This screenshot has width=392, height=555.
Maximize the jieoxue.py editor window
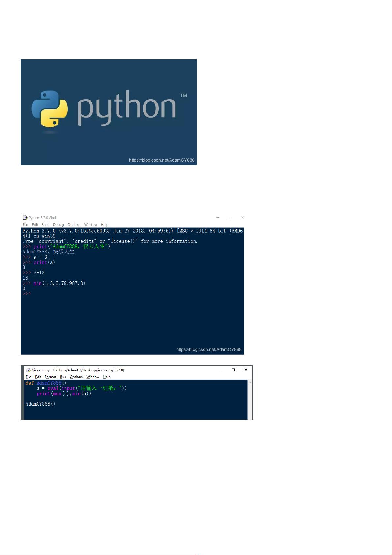click(x=233, y=370)
